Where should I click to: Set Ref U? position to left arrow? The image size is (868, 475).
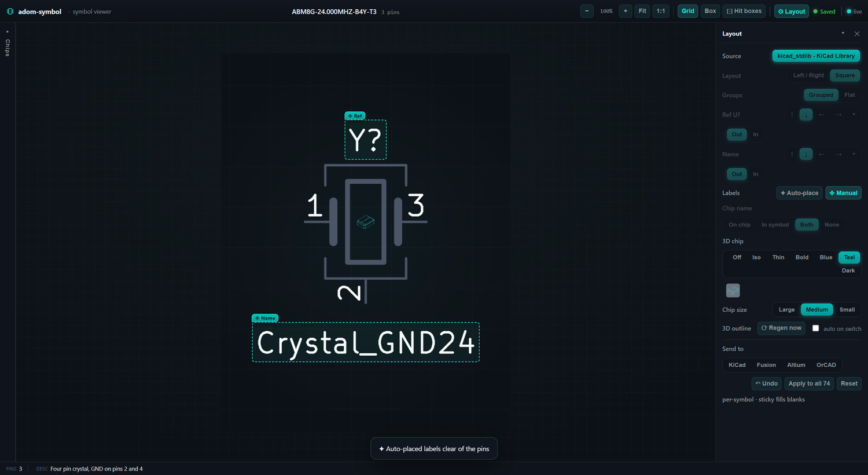point(822,115)
